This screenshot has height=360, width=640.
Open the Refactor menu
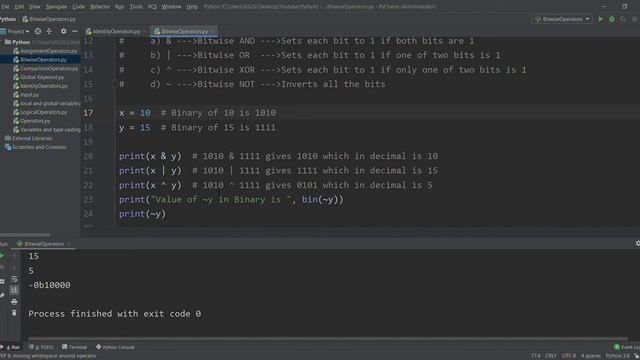[100, 7]
